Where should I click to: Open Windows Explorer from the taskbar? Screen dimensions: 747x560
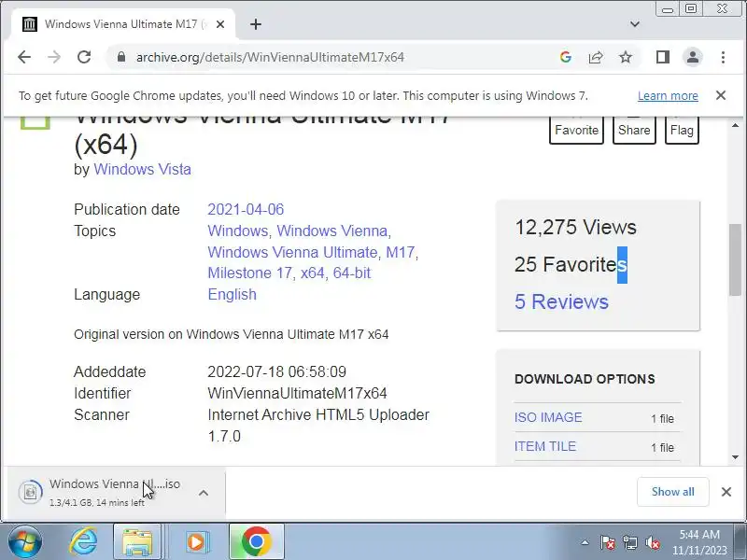click(137, 542)
